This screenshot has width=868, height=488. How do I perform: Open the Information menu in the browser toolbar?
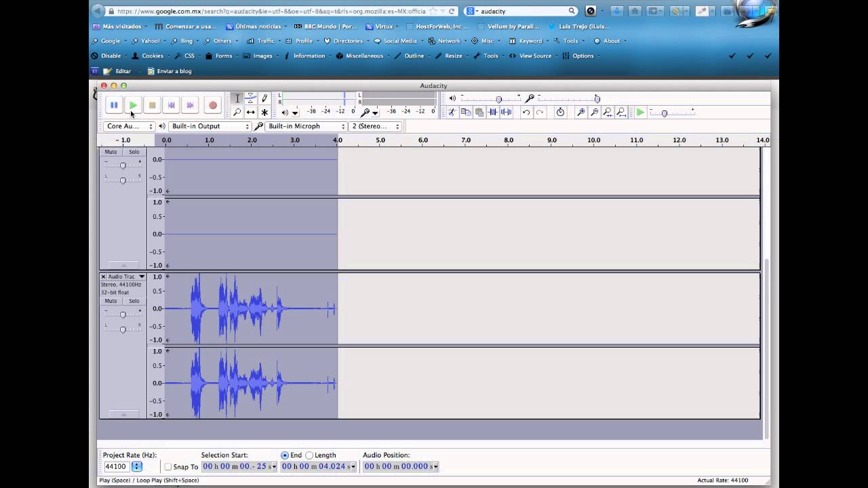pyautogui.click(x=305, y=56)
